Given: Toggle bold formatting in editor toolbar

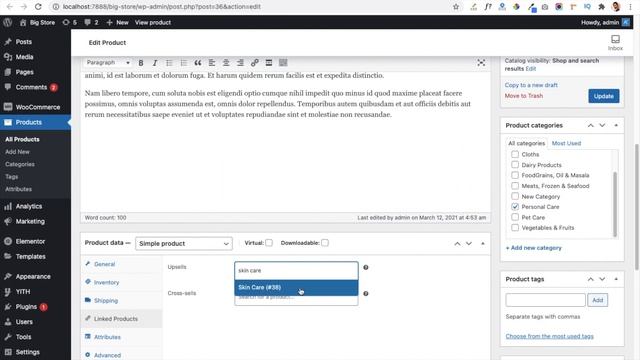Looking at the screenshot, I should (141, 63).
